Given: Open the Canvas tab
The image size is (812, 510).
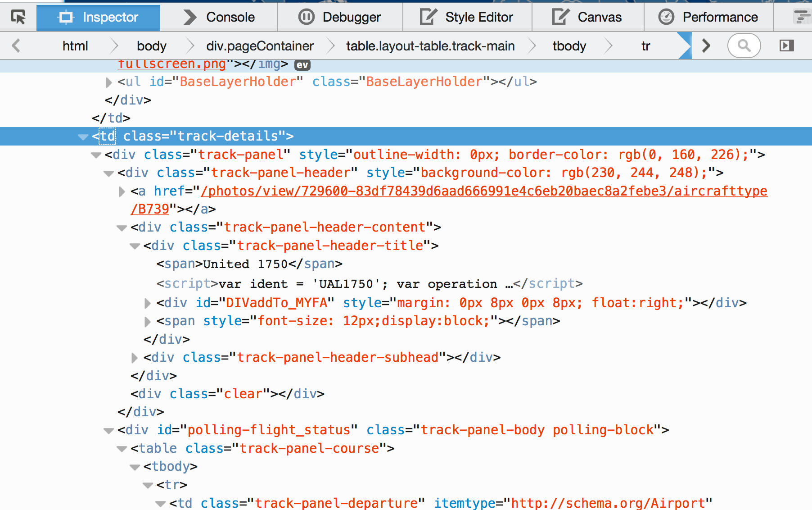Looking at the screenshot, I should pos(587,17).
